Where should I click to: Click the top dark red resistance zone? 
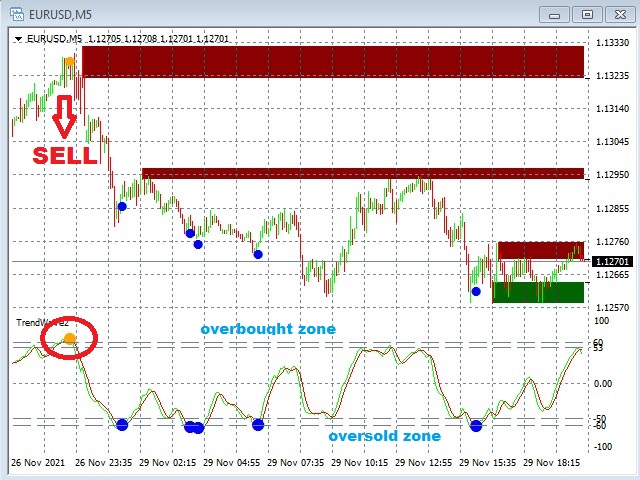333,62
